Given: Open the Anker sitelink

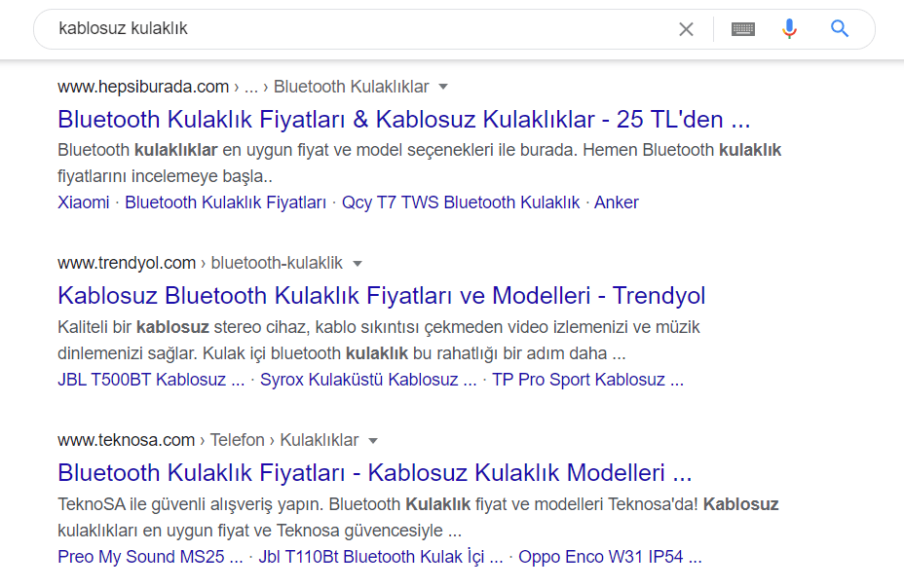Looking at the screenshot, I should click(x=617, y=202).
